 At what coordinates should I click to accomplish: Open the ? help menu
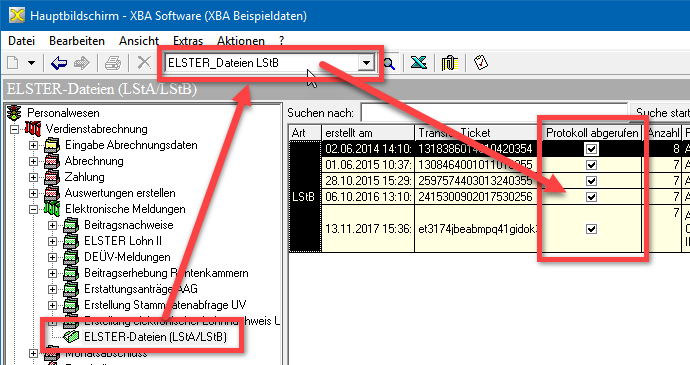(282, 41)
